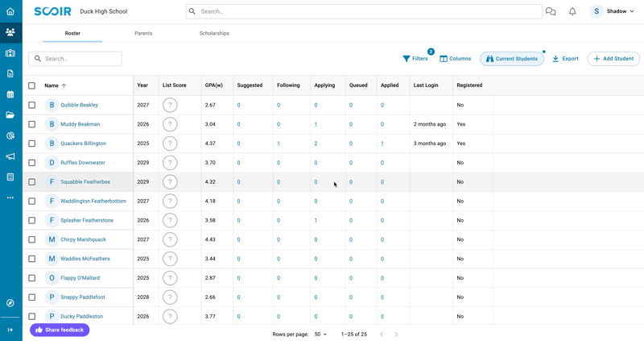Click the Add Student button

point(613,59)
